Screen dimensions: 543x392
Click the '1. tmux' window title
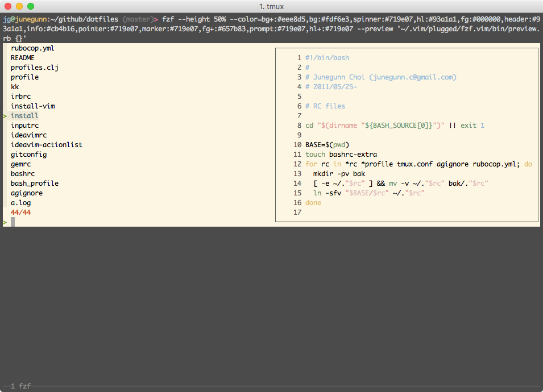(271, 5)
